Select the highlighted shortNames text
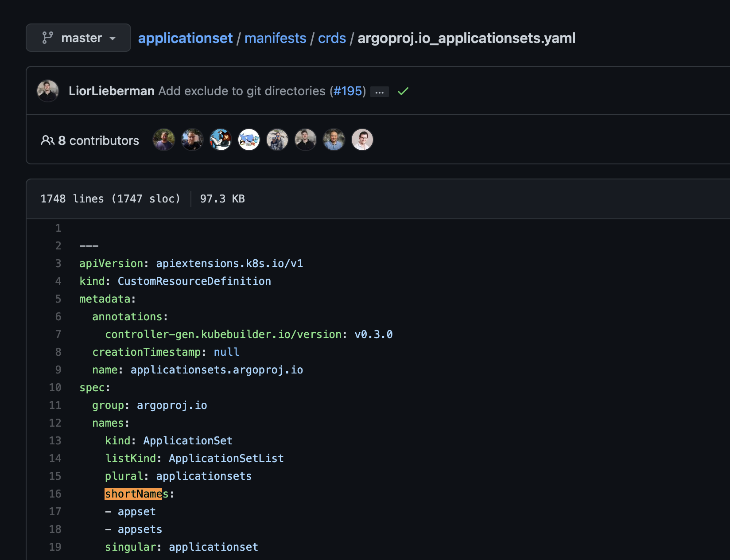This screenshot has width=730, height=560. (x=133, y=494)
